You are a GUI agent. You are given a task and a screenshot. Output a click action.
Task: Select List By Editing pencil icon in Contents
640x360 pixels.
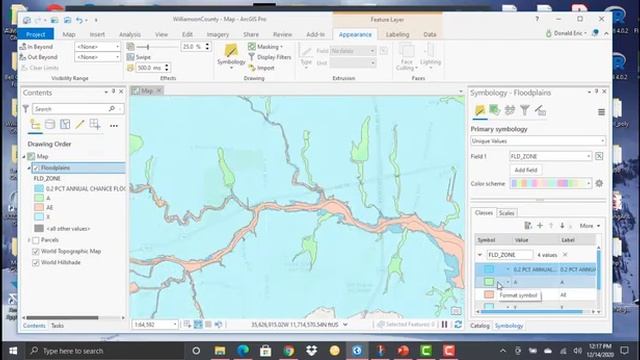click(x=80, y=124)
